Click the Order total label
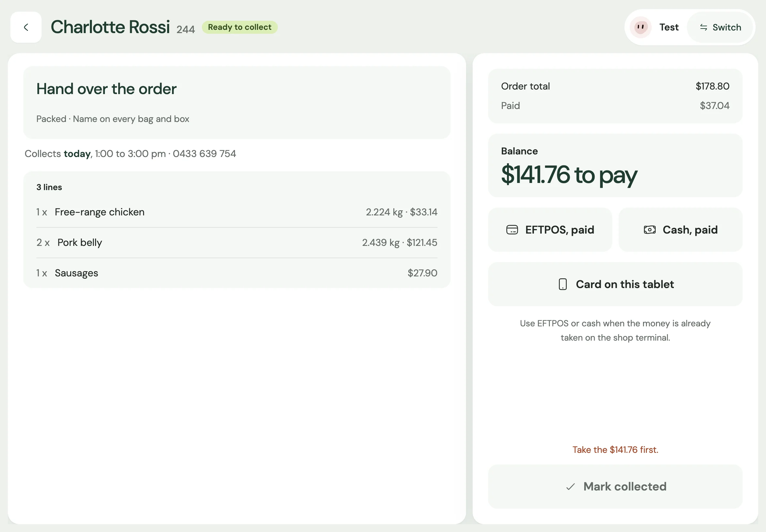This screenshot has width=766, height=532. click(525, 86)
